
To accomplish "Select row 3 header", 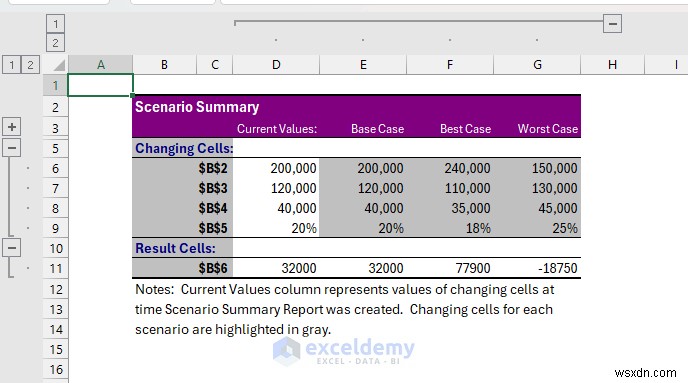I will [x=56, y=128].
